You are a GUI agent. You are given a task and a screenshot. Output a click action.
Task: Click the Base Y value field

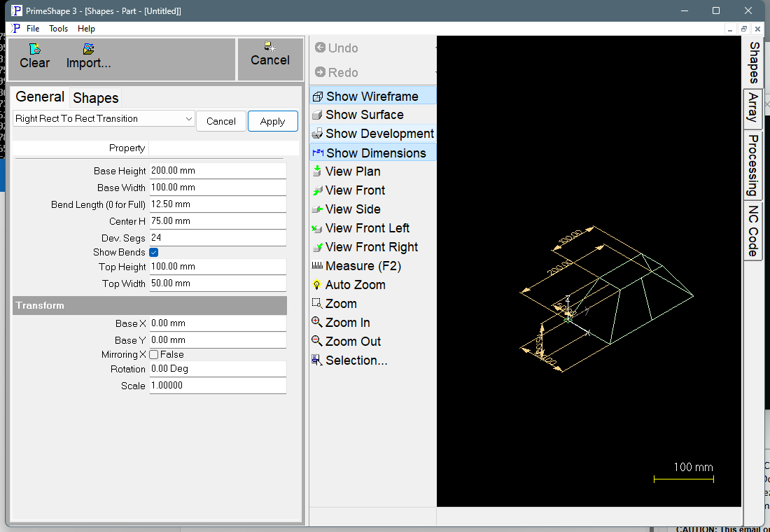(x=218, y=340)
